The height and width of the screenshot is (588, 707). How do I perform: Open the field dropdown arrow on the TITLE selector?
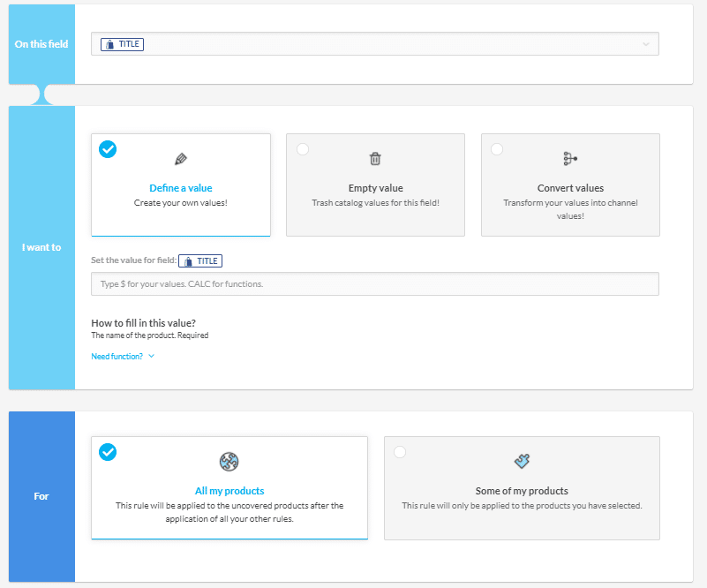point(646,44)
